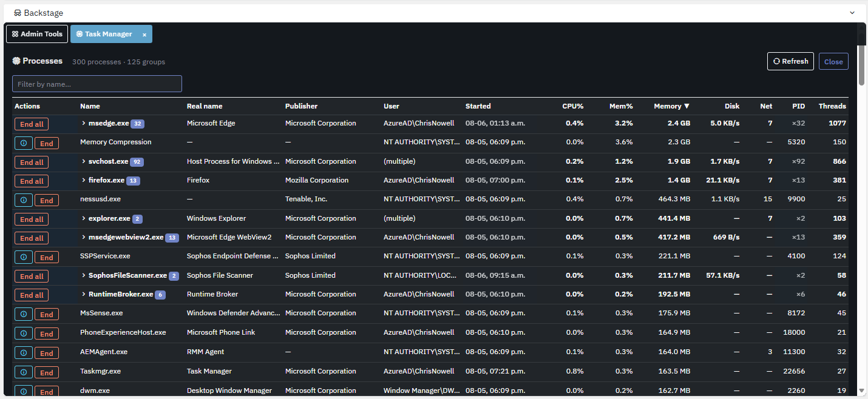The image size is (868, 399).
Task: Sort processes by Name column
Action: (90, 106)
